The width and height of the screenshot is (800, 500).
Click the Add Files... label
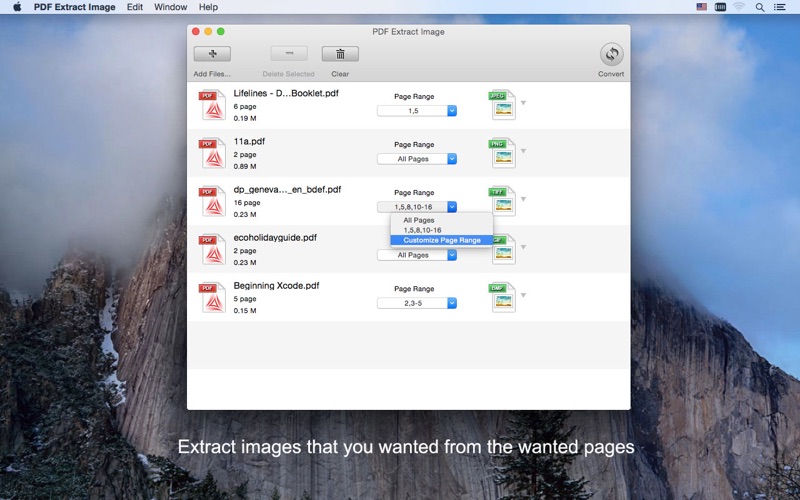(212, 74)
